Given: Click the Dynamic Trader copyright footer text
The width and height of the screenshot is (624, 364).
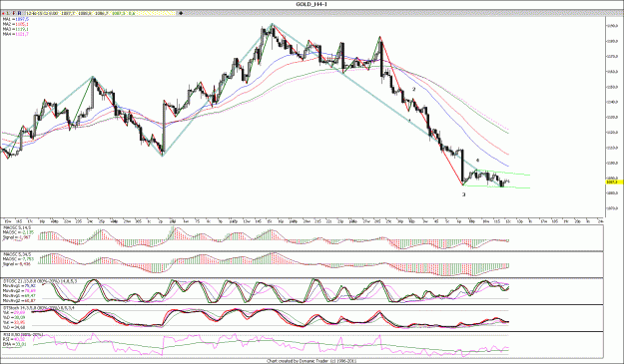Looking at the screenshot, I should [312, 361].
